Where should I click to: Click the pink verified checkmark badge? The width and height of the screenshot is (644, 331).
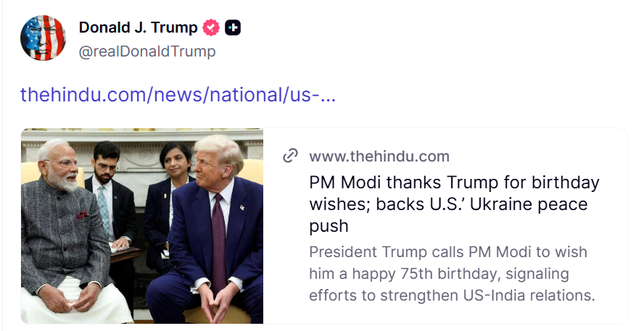coord(211,28)
